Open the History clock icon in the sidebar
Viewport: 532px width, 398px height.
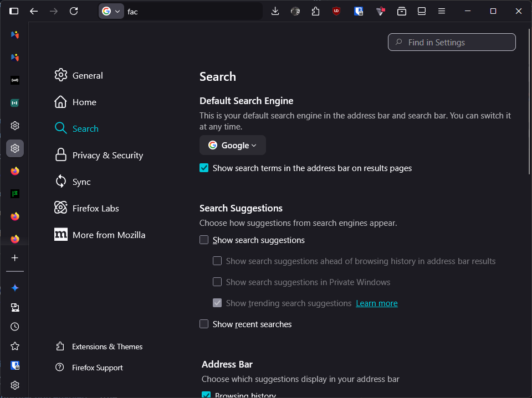point(15,327)
